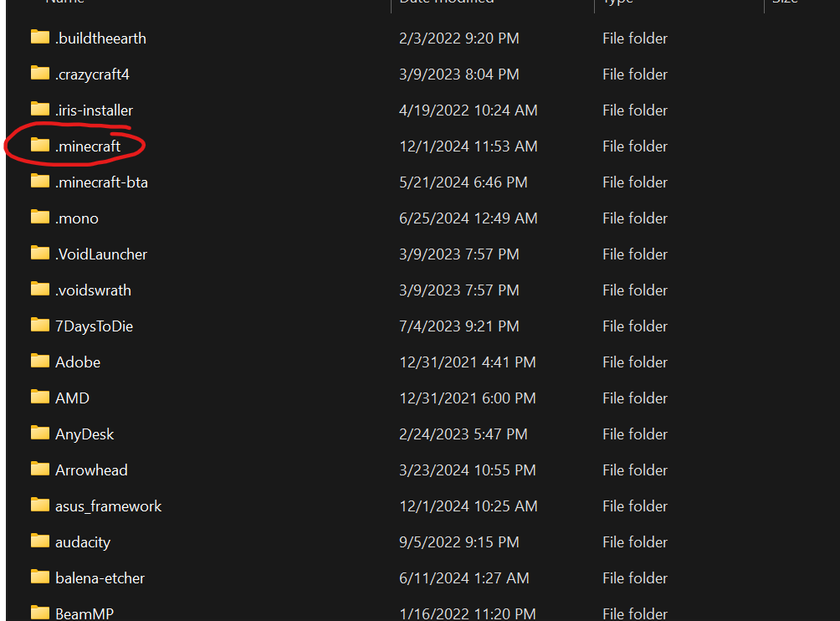Click the 7DaysToDie folder icon
Viewport: 840px width, 621px height.
pos(40,325)
